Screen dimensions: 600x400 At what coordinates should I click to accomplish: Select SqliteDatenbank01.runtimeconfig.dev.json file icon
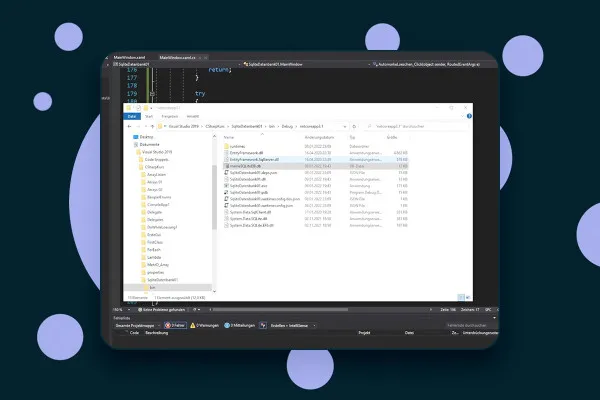(x=226, y=199)
